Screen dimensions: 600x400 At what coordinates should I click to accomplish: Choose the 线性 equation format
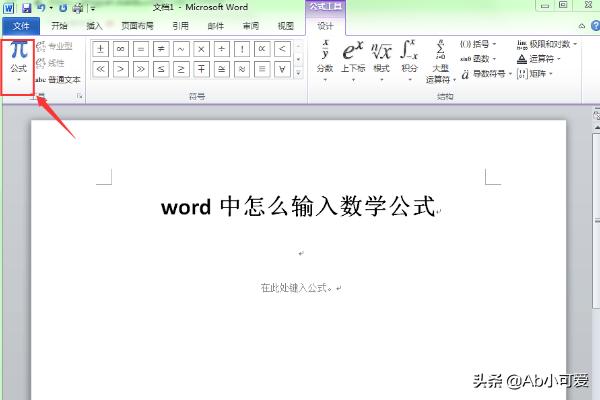(50, 63)
